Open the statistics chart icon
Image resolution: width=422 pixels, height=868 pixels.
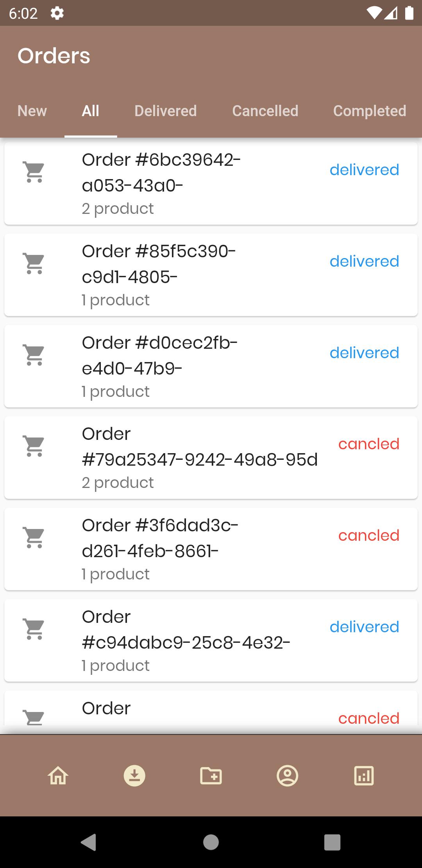tap(364, 776)
